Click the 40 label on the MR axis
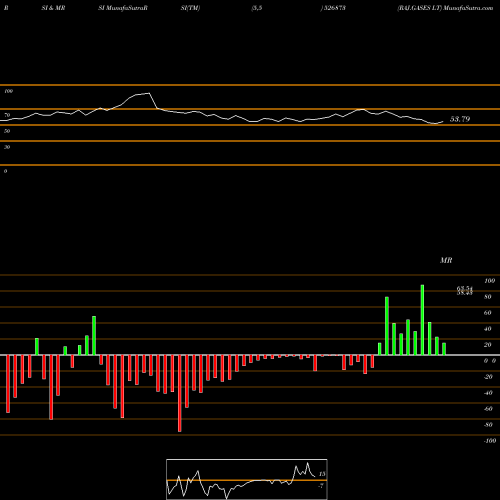500x500 pixels. pyautogui.click(x=487, y=329)
